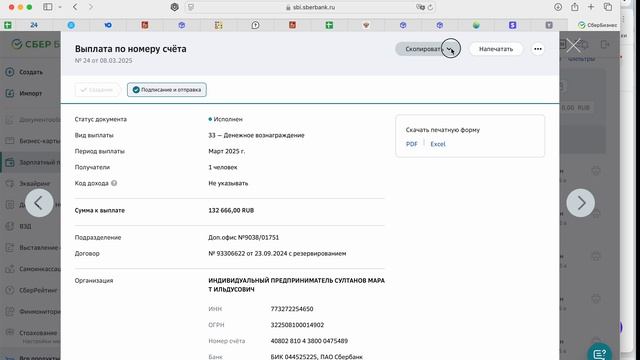This screenshot has width=640, height=360.
Task: Open Safari downloads icon
Action: (558, 7)
